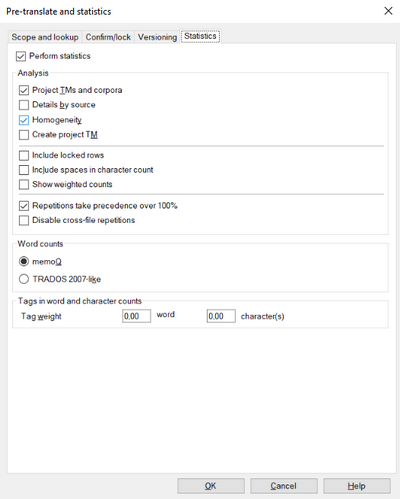The height and width of the screenshot is (499, 400).
Task: Toggle Project TMs and corpora option
Action: click(24, 90)
